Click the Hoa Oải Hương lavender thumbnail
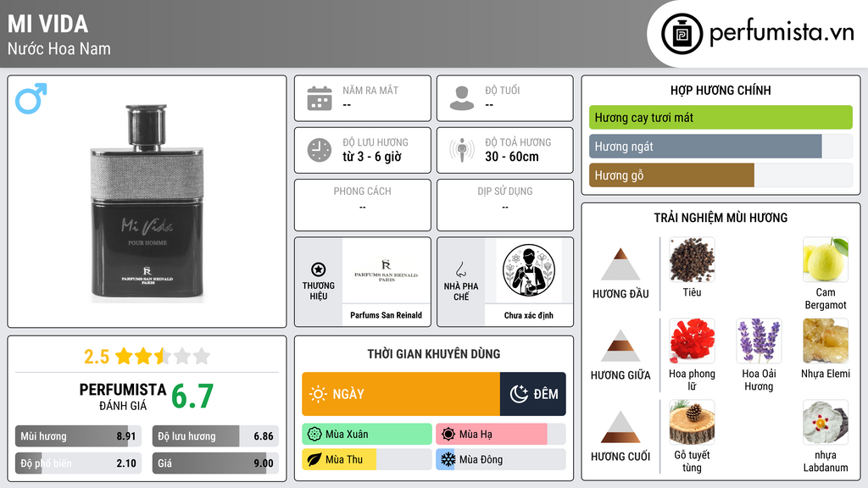The image size is (868, 488). 759,341
